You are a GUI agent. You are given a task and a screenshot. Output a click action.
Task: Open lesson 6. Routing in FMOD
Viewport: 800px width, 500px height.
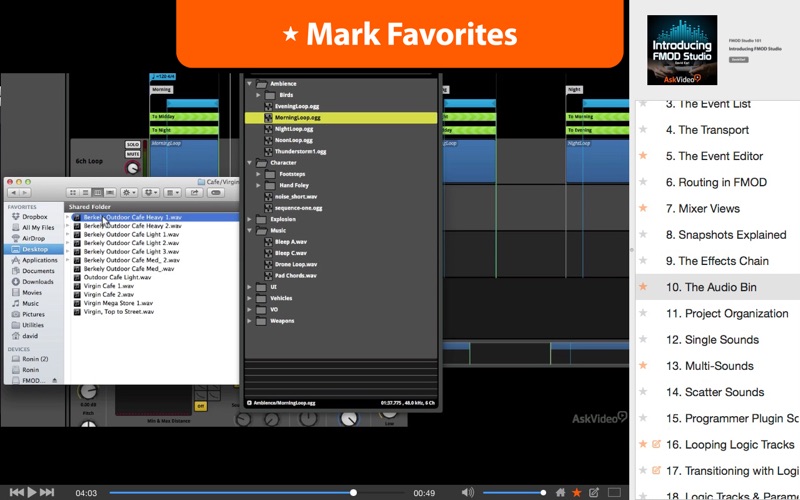pos(716,182)
